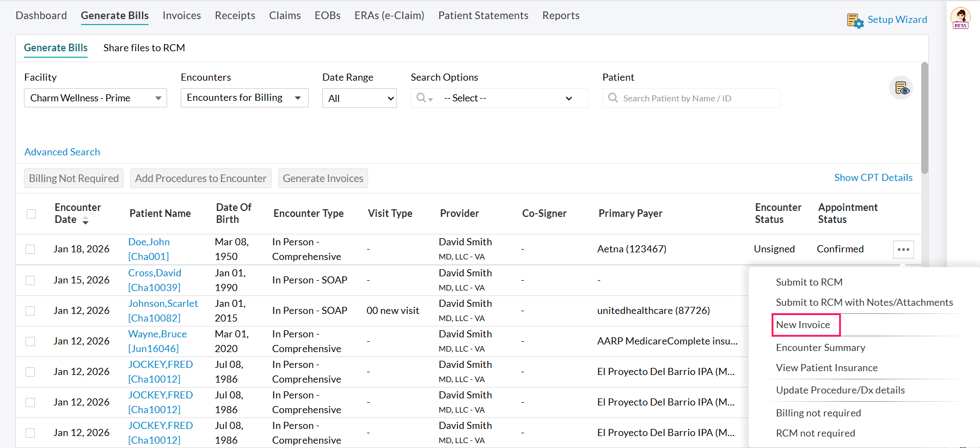980x448 pixels.
Task: Open the Date Range All dropdown
Action: (359, 99)
